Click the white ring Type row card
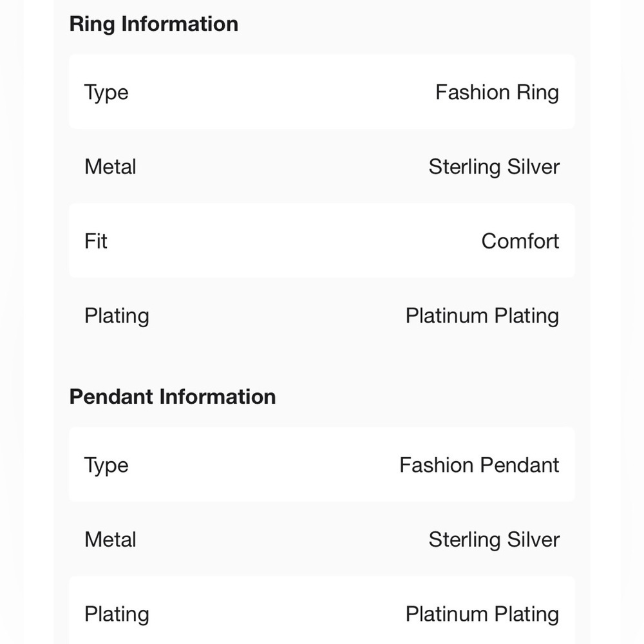The image size is (644, 644). point(321,91)
